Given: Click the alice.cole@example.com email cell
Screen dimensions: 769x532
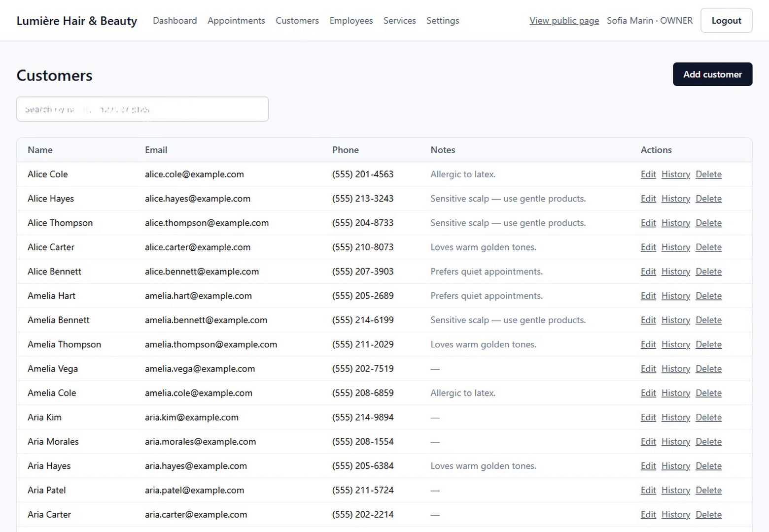Looking at the screenshot, I should (194, 174).
